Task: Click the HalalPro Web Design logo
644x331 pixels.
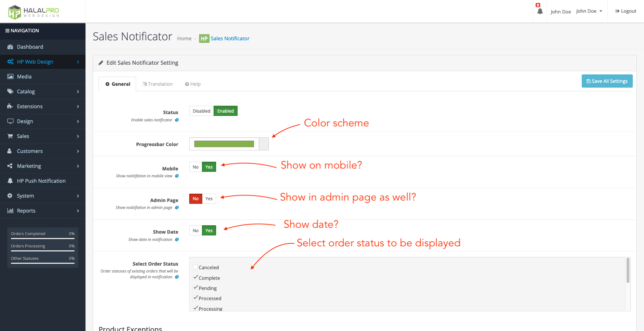Action: coord(33,12)
